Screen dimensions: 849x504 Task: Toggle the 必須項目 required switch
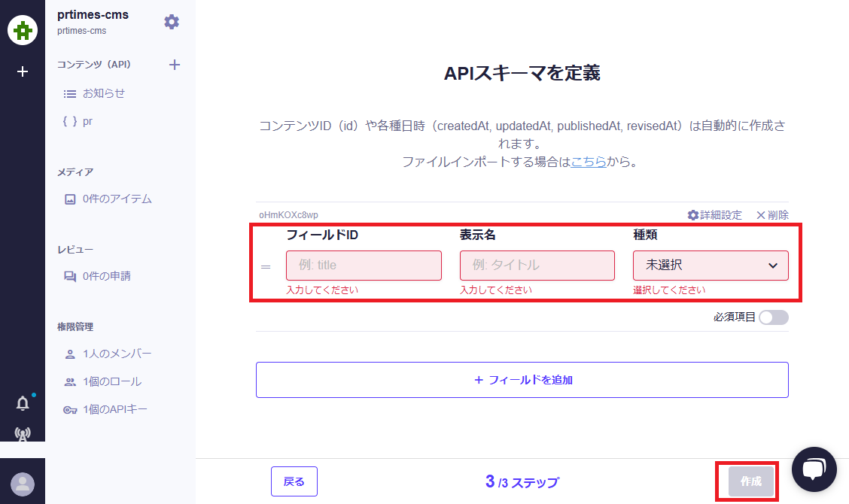(x=773, y=317)
